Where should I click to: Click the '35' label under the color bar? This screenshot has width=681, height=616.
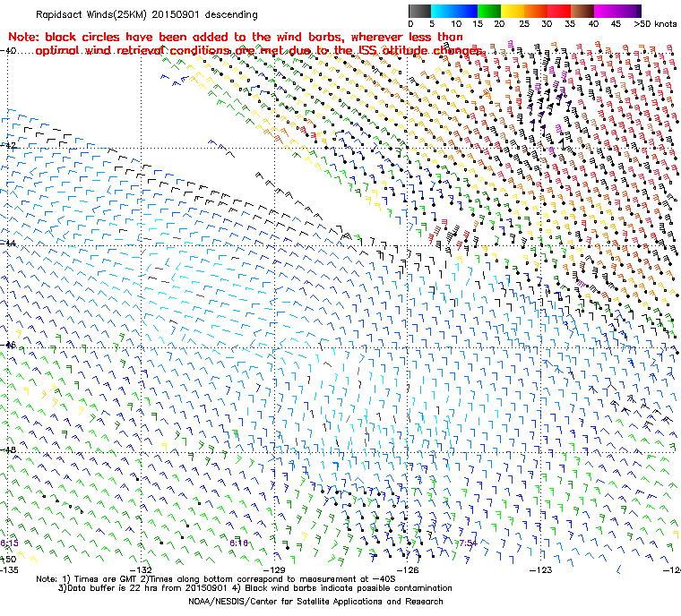pyautogui.click(x=570, y=24)
